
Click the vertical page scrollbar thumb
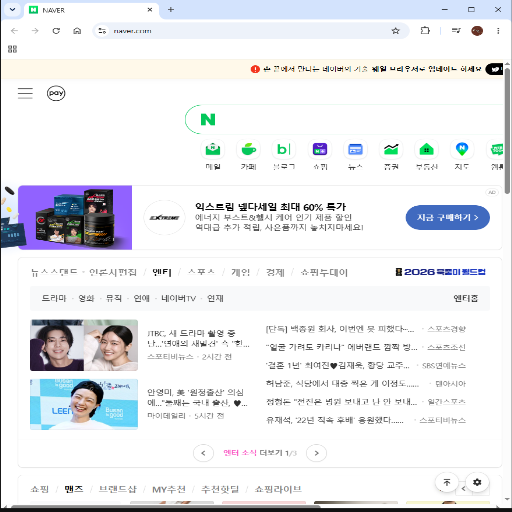(x=507, y=130)
